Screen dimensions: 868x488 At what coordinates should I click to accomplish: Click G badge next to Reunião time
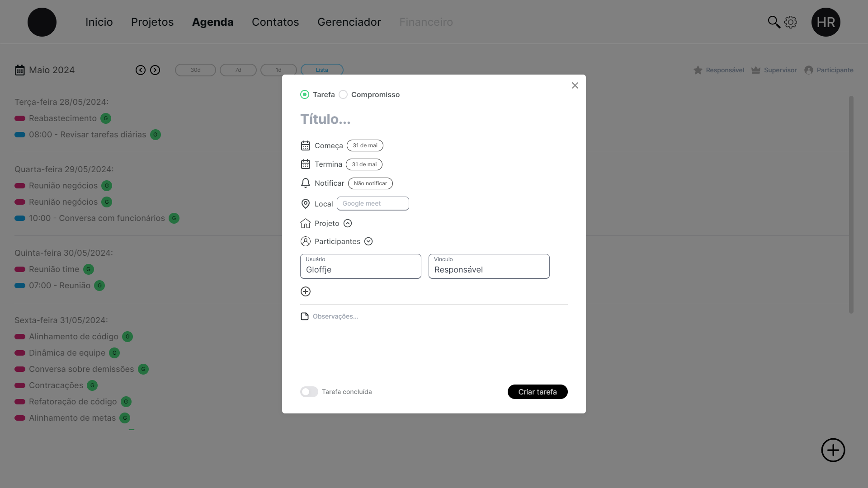tap(89, 269)
